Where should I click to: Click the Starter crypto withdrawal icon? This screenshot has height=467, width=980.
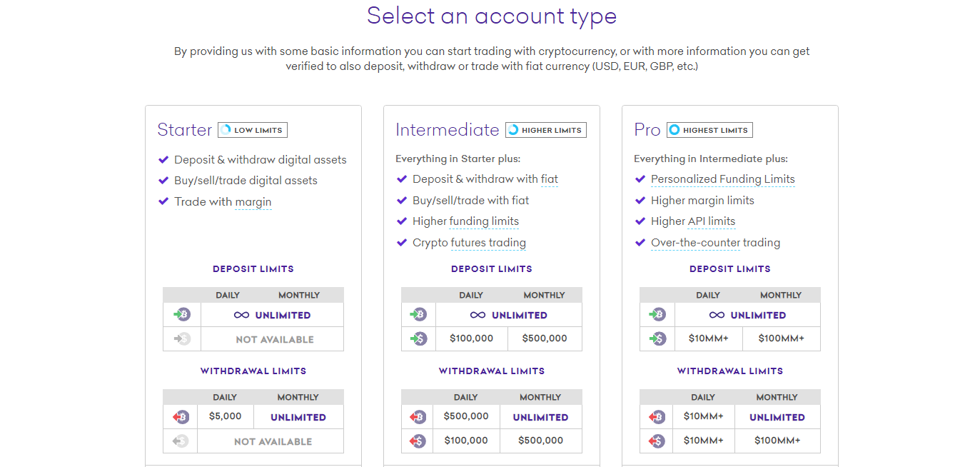click(181, 416)
